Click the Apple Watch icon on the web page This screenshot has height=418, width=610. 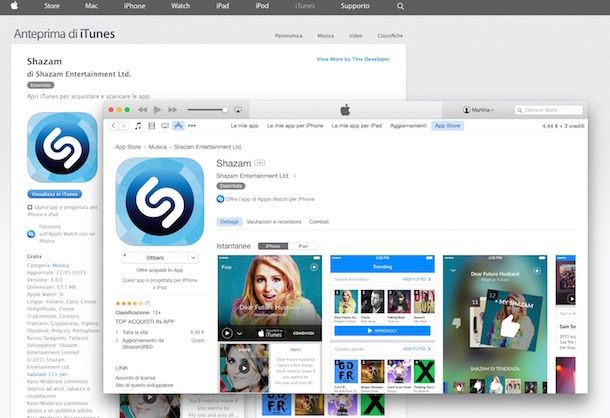click(x=31, y=234)
